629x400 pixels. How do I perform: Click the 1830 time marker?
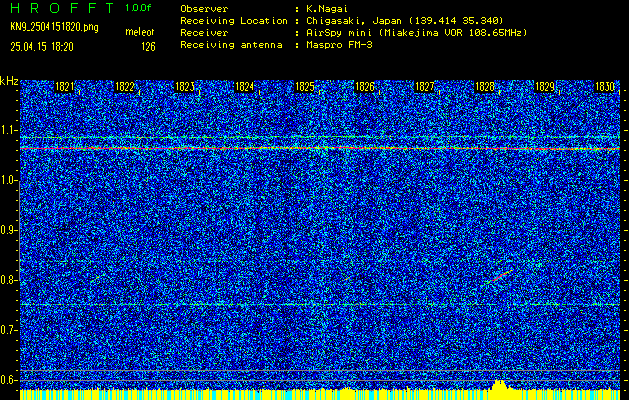pos(605,87)
